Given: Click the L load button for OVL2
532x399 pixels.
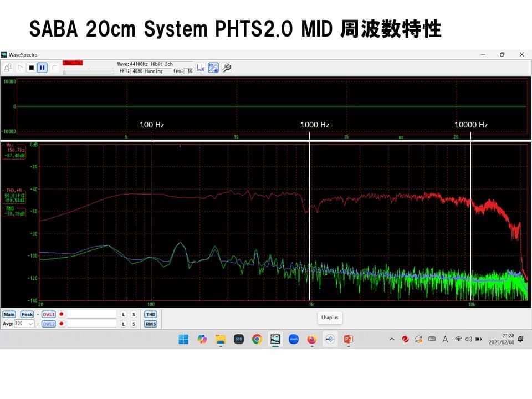Looking at the screenshot, I should point(124,324).
